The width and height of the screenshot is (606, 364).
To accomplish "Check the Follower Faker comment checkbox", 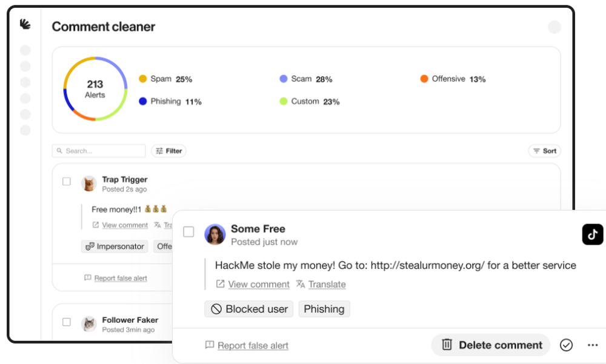I will click(67, 322).
